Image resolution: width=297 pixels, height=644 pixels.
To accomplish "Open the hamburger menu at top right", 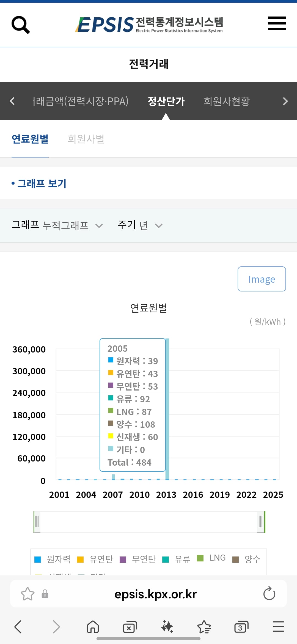I will point(277,23).
